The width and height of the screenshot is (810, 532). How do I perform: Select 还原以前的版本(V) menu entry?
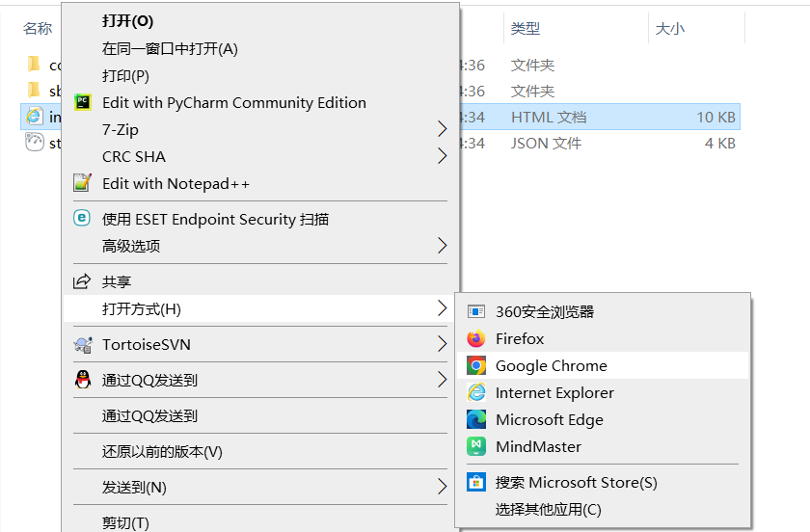162,451
